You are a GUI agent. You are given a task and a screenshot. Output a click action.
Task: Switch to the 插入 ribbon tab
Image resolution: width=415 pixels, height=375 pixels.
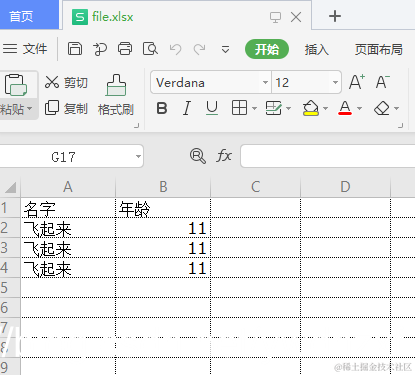[316, 49]
